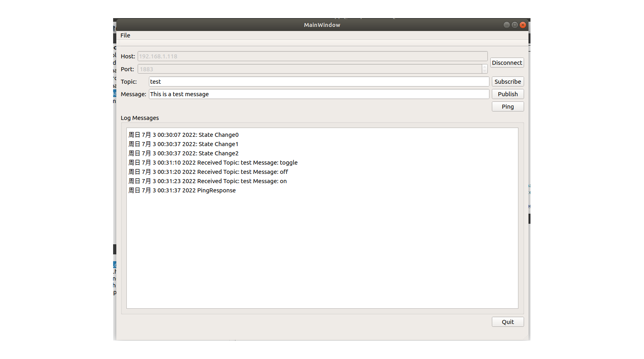Focus the Message input field
The image size is (644, 359).
coord(319,94)
